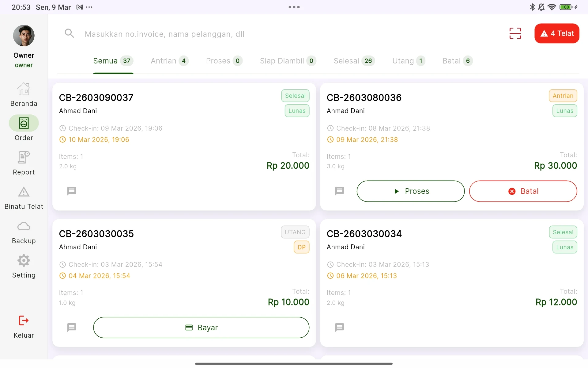Image resolution: width=588 pixels, height=368 pixels.
Task: Click the red 4 Telat button
Action: coord(557,33)
